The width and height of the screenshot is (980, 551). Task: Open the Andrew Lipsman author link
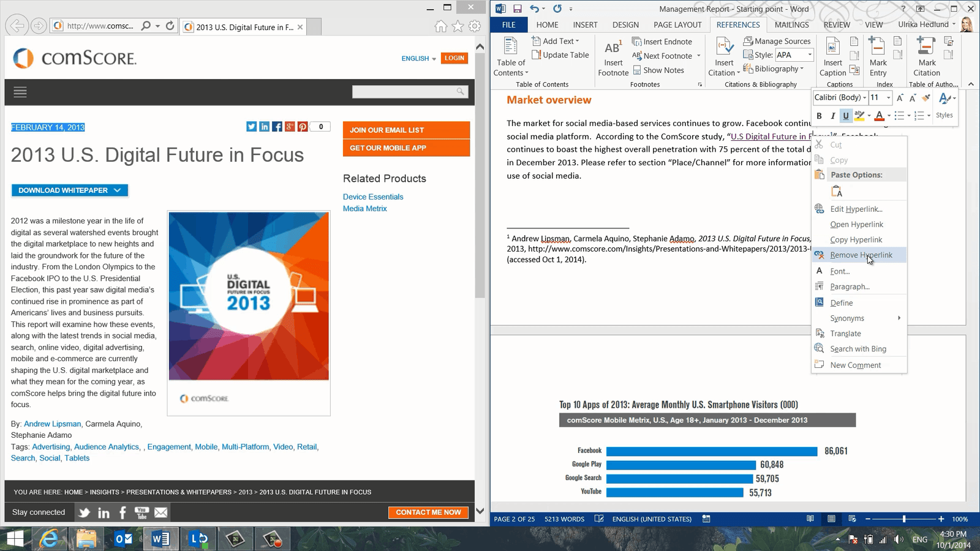coord(52,424)
